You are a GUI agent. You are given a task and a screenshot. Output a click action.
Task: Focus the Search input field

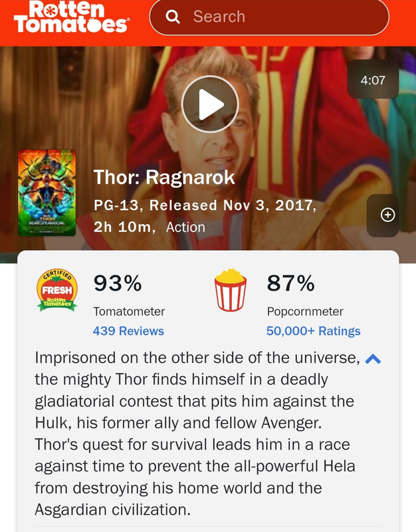(269, 17)
